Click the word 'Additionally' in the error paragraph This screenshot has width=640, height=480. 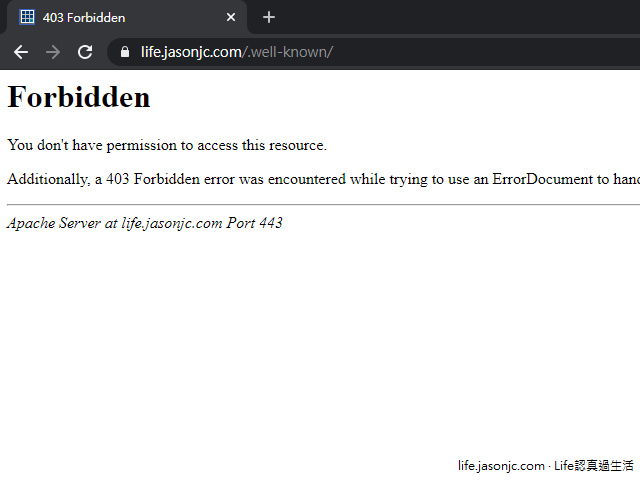coord(46,179)
